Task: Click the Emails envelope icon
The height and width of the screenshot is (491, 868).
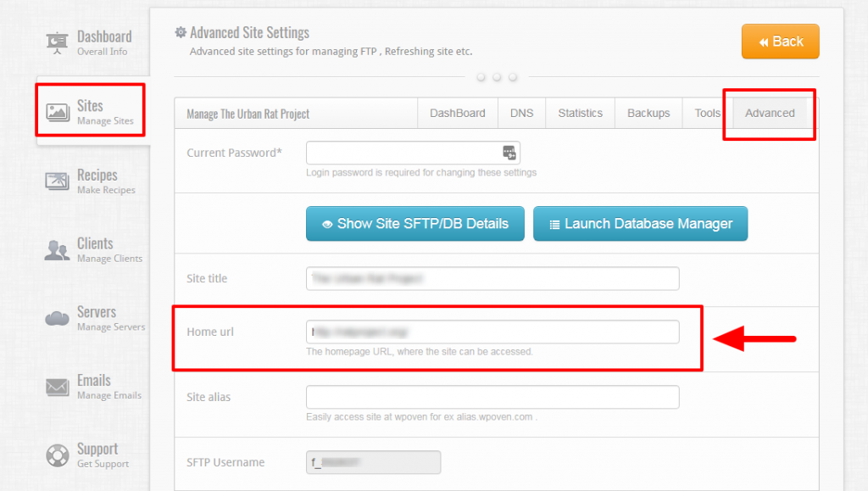Action: [x=57, y=387]
